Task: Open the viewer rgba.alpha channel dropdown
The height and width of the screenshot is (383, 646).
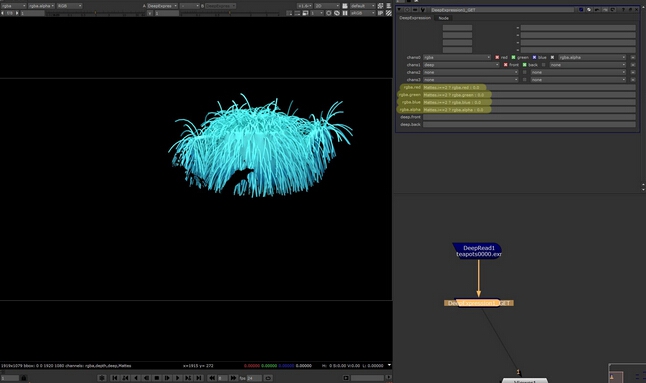Action: tap(41, 6)
